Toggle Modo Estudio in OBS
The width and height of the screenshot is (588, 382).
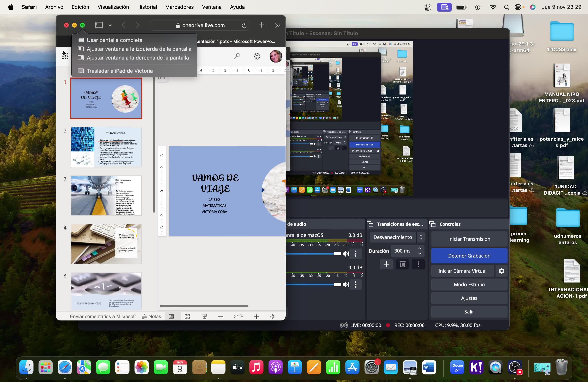469,285
